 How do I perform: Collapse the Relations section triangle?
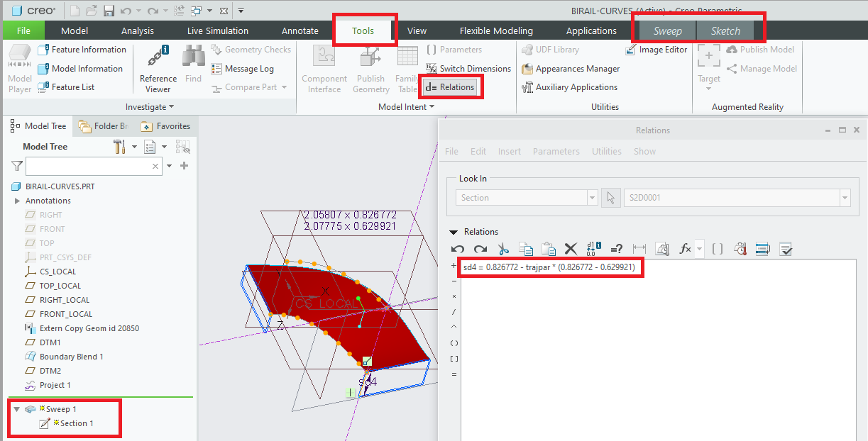coord(454,232)
